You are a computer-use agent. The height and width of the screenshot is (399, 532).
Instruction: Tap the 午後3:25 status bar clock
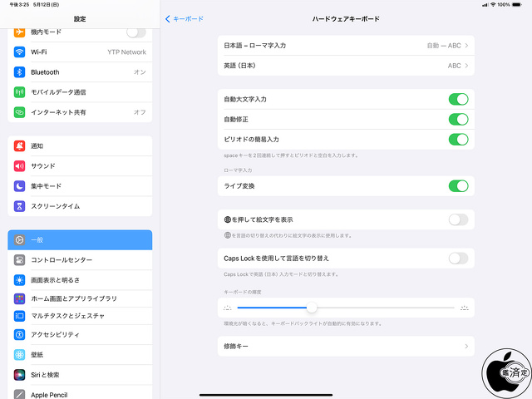19,5
